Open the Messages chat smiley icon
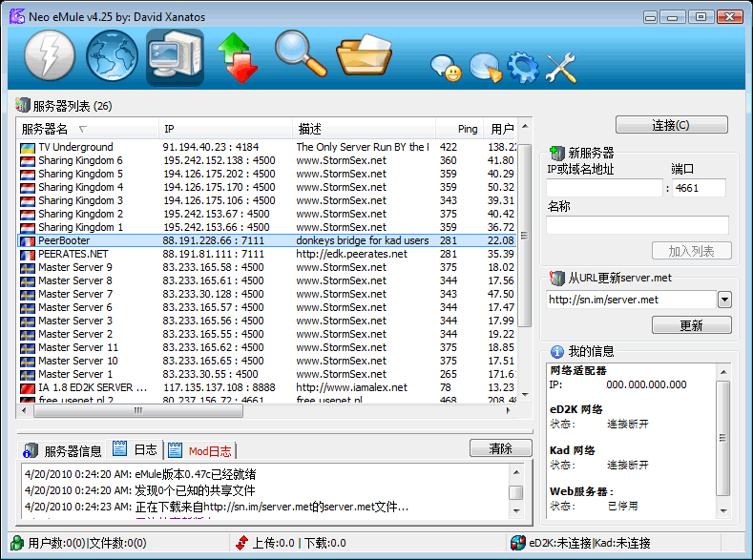 [446, 68]
